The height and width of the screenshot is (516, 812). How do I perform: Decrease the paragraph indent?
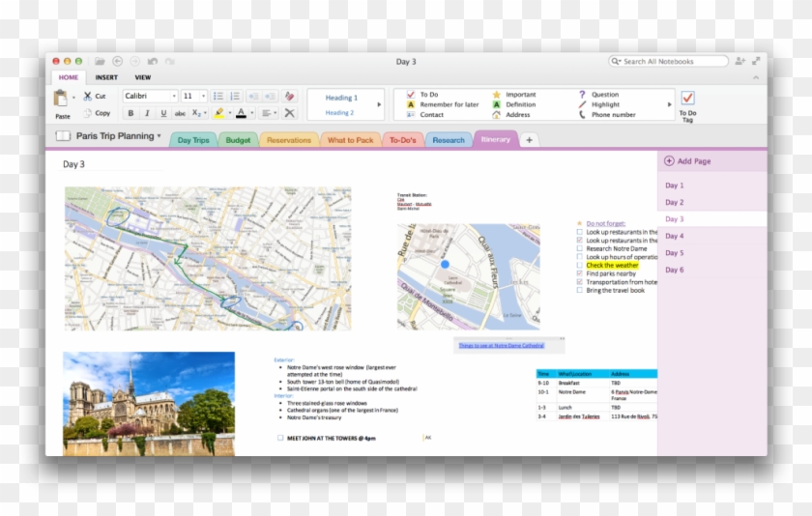coord(253,96)
